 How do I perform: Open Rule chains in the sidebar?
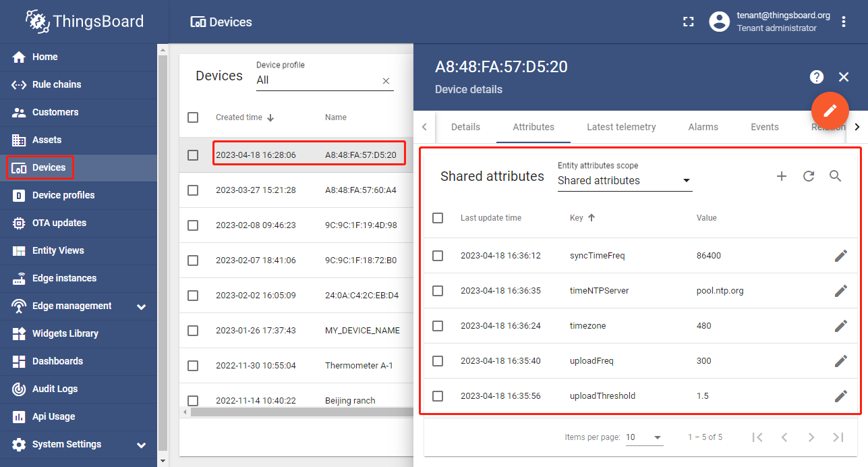coord(78,84)
